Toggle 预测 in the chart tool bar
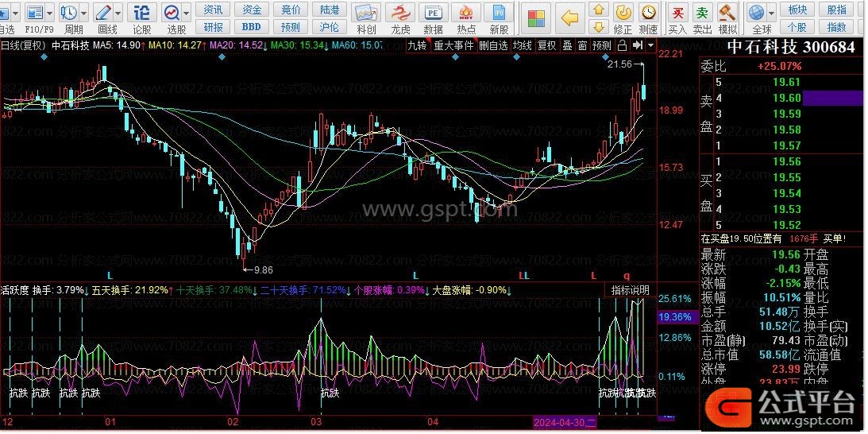This screenshot has width=868, height=434. pos(602,45)
